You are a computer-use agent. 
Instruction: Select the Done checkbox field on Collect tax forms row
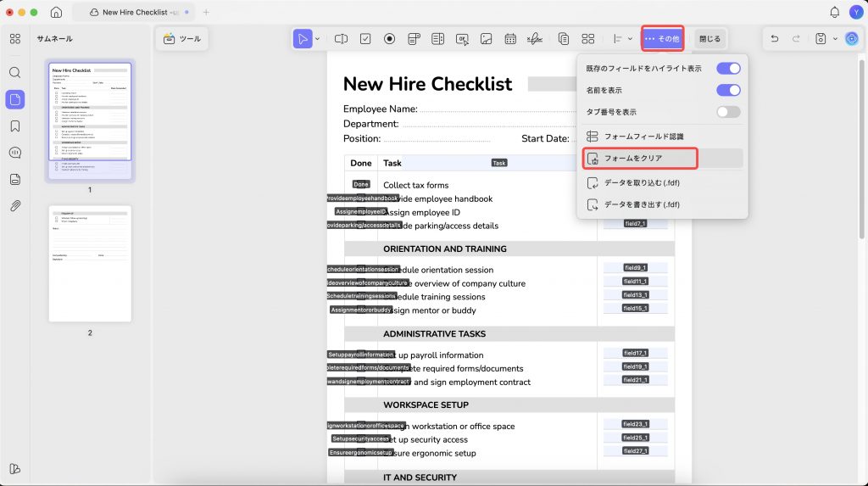(361, 185)
